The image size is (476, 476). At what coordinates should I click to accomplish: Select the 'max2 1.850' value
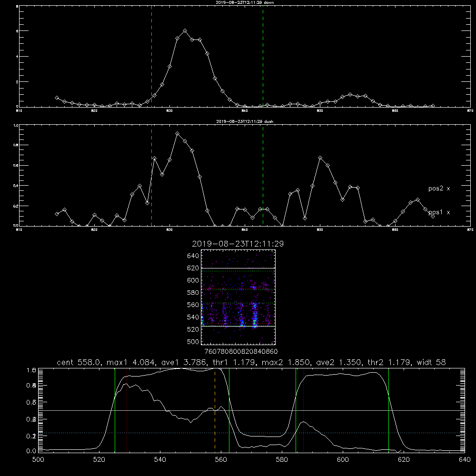tap(285, 362)
